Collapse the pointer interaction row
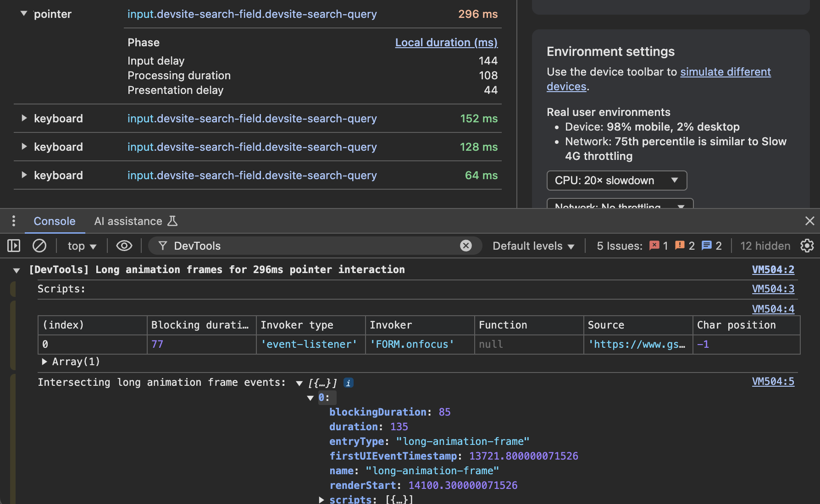Viewport: 820px width, 504px height. coord(24,14)
